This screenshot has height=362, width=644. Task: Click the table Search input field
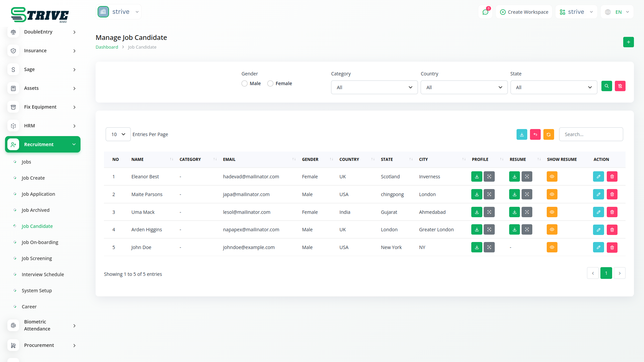(x=591, y=134)
